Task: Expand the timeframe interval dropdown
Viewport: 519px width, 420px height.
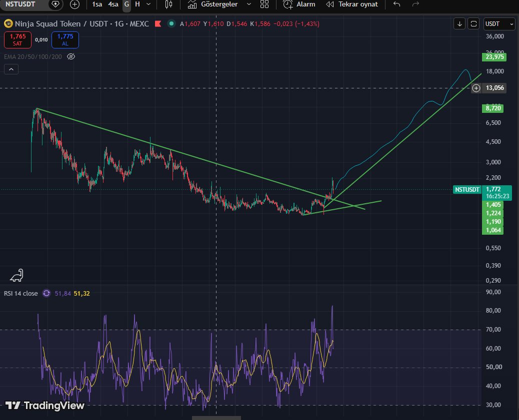Action: coord(148,4)
